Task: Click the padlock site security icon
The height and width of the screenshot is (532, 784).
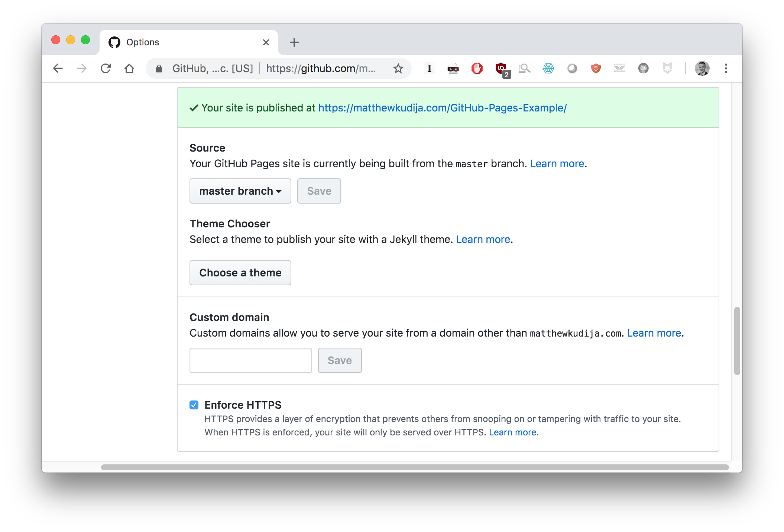Action: (159, 68)
